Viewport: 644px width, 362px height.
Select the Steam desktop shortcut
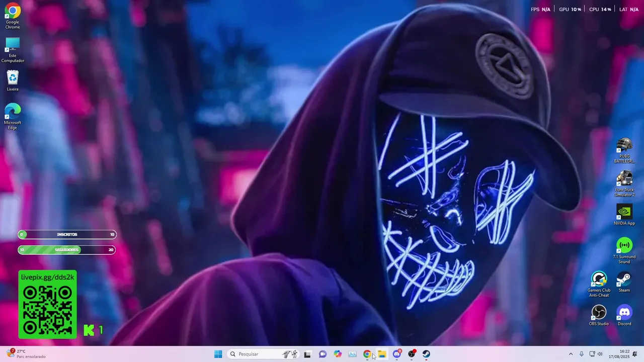[x=624, y=282]
